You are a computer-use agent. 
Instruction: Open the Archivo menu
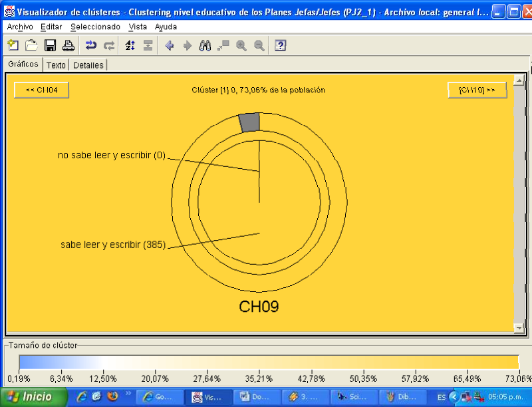[x=20, y=27]
